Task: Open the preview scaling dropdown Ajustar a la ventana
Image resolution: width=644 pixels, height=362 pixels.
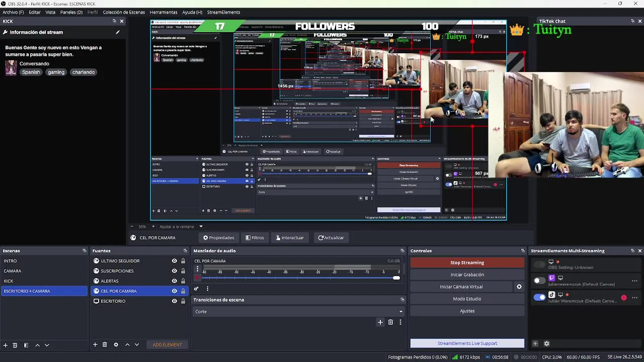Action: point(201,226)
